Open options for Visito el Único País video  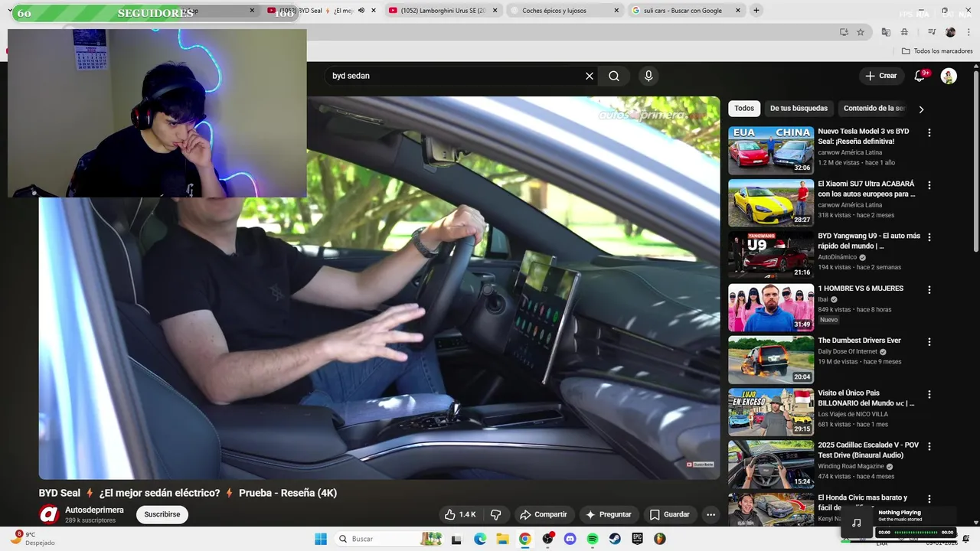(x=929, y=395)
